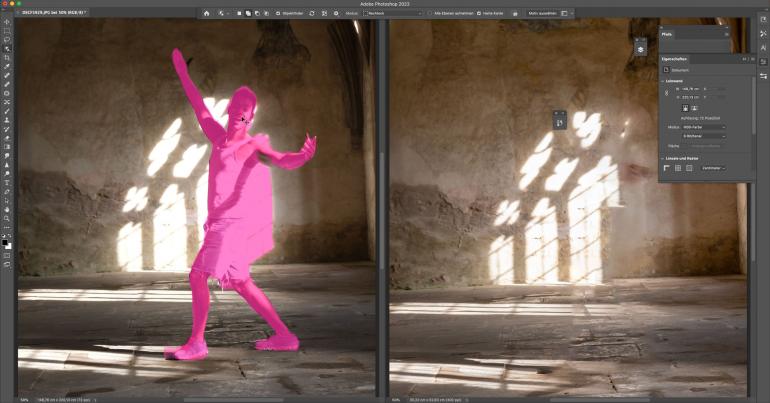Open the tool preset picker dropdown
This screenshot has width=770, height=403.
(224, 13)
